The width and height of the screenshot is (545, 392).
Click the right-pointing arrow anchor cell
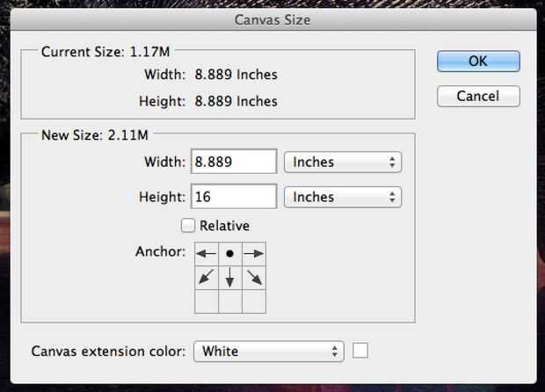(x=253, y=253)
